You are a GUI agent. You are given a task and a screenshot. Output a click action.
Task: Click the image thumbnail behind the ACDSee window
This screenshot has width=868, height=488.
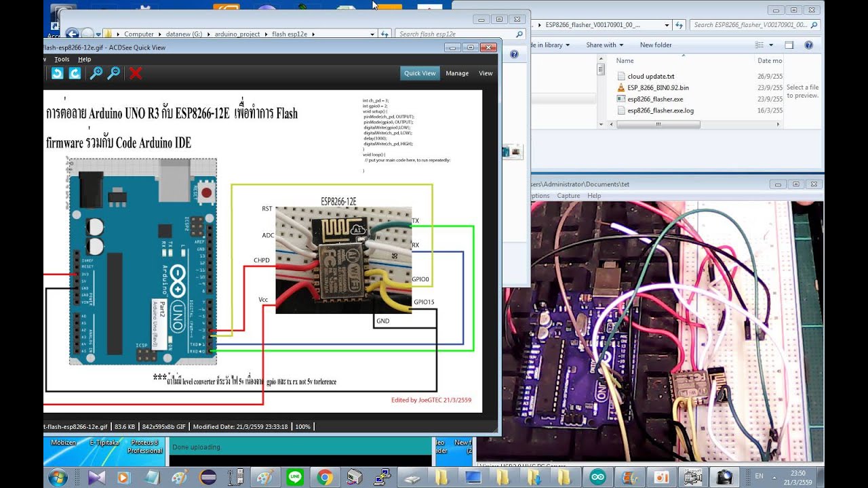pos(513,152)
